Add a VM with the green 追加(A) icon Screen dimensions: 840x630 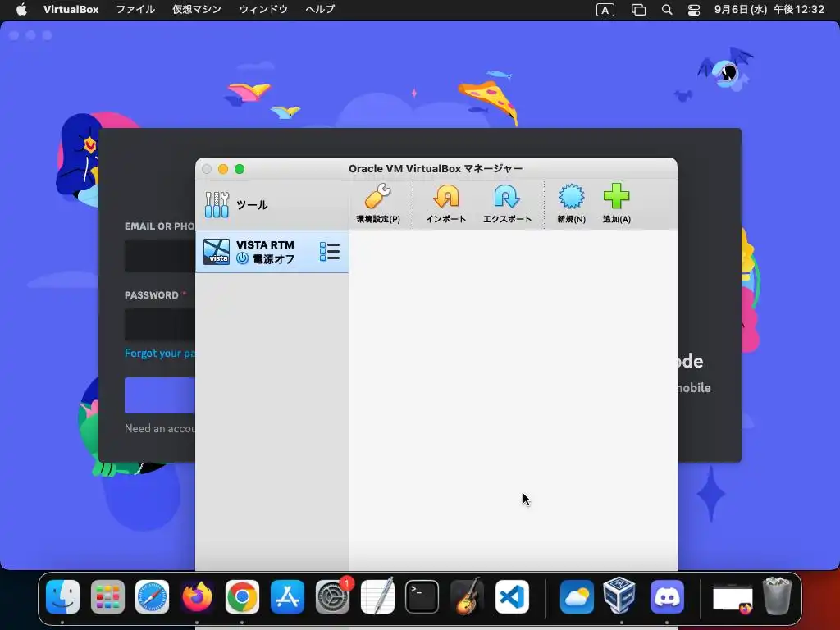(x=617, y=203)
